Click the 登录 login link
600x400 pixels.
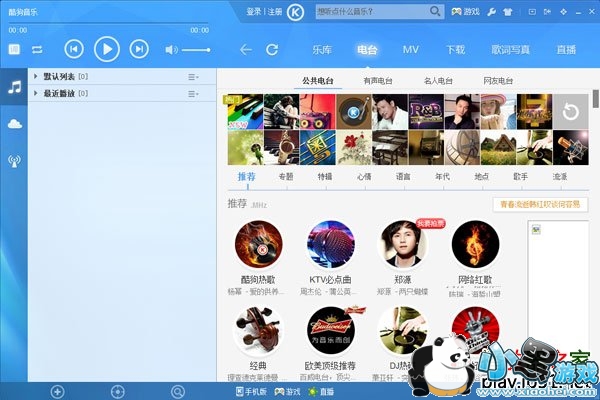coord(253,12)
